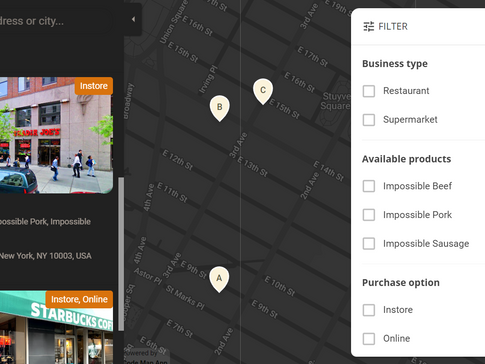The width and height of the screenshot is (485, 364).
Task: Click the Union Square map label
Action: (x=174, y=23)
